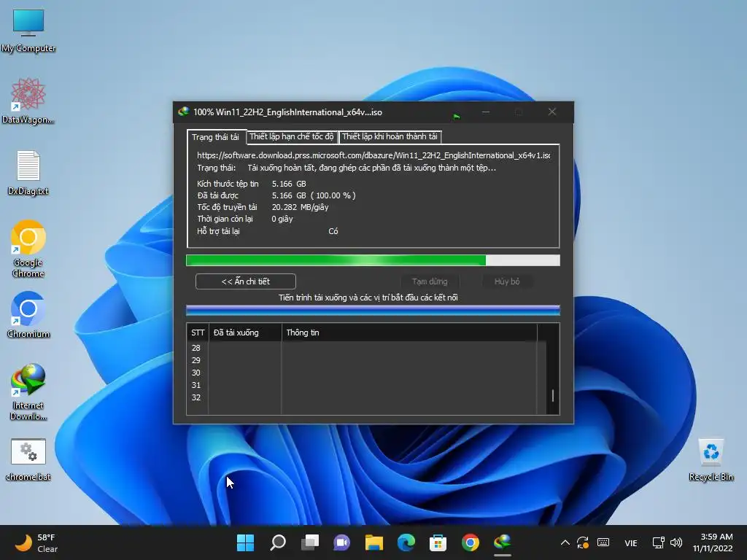Open Chat app on taskbar
This screenshot has height=560, width=747.
click(341, 542)
